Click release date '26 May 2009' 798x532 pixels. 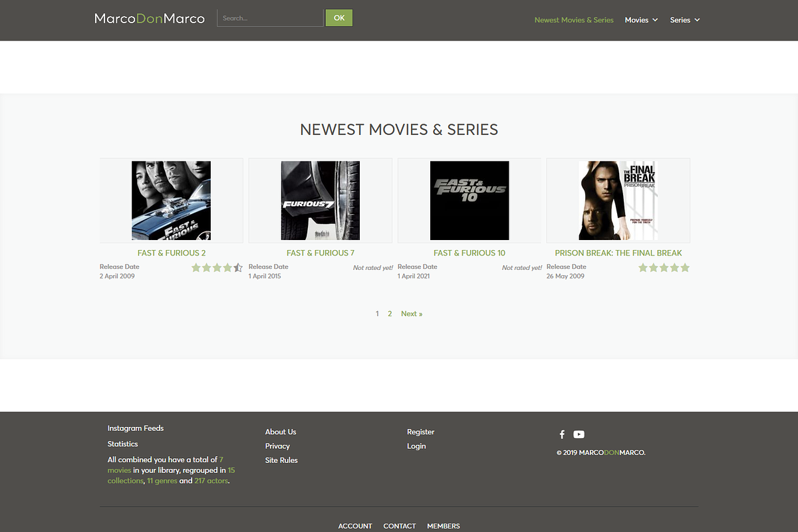pos(565,276)
